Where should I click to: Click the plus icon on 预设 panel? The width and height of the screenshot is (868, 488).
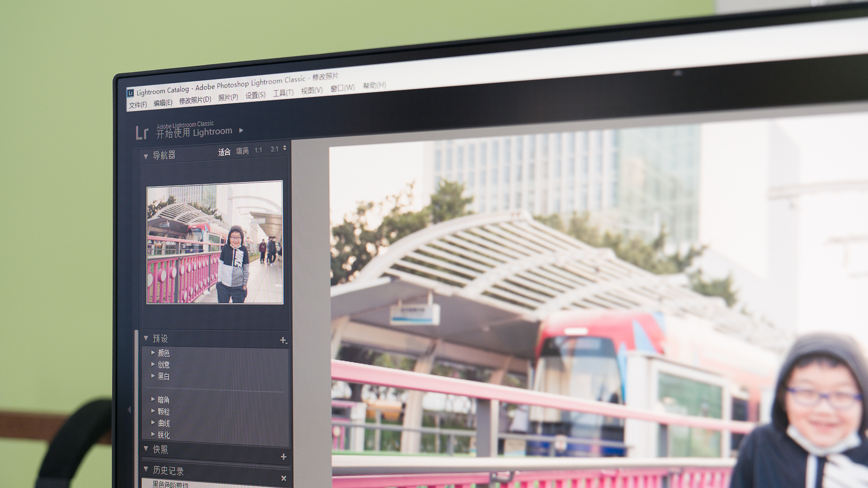pyautogui.click(x=283, y=340)
